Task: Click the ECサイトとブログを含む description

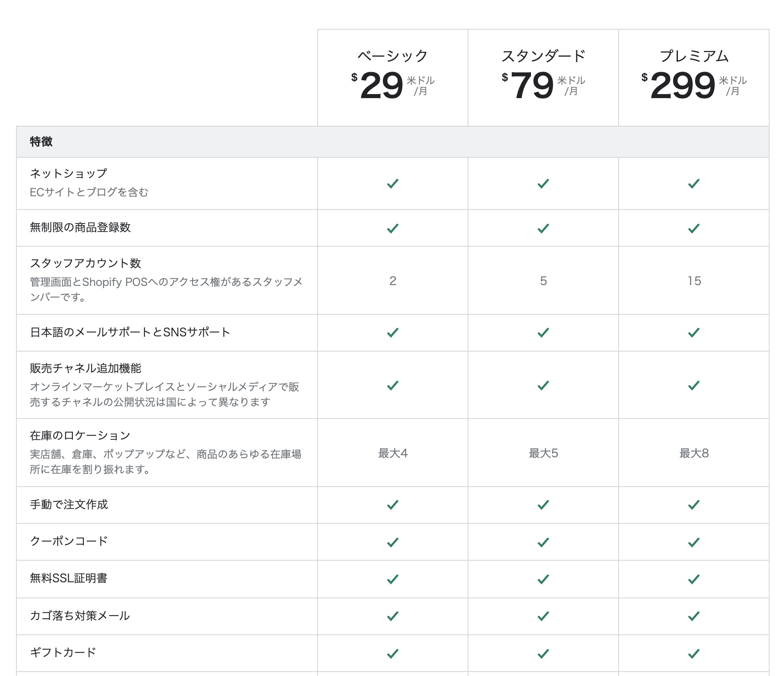Action: (x=89, y=192)
